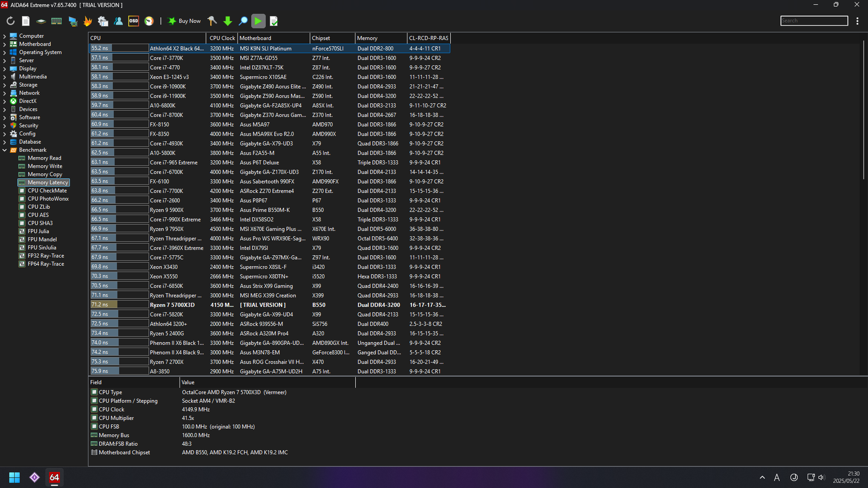Screen dimensions: 868x488
Task: Open the Windows Start button
Action: pyautogui.click(x=14, y=477)
